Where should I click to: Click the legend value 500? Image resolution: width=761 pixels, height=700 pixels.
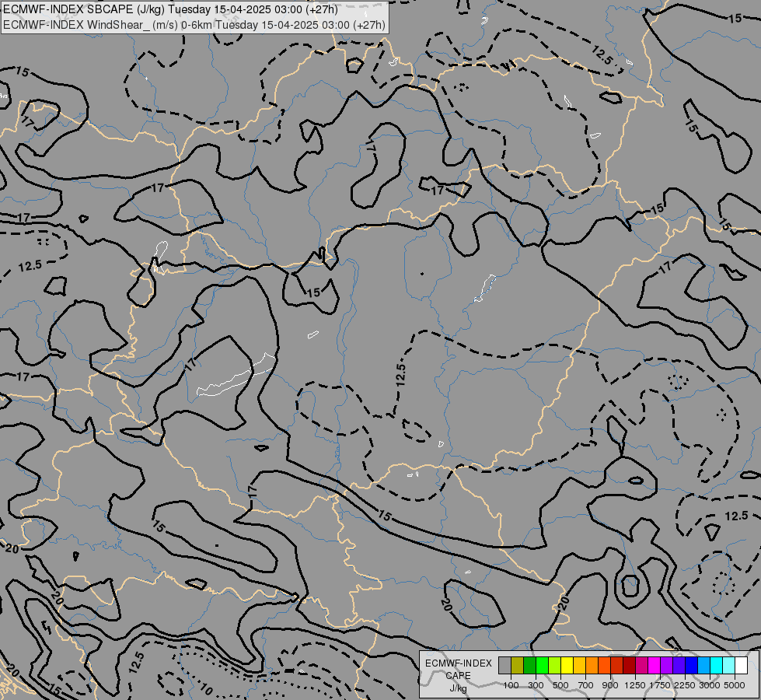pyautogui.click(x=560, y=685)
